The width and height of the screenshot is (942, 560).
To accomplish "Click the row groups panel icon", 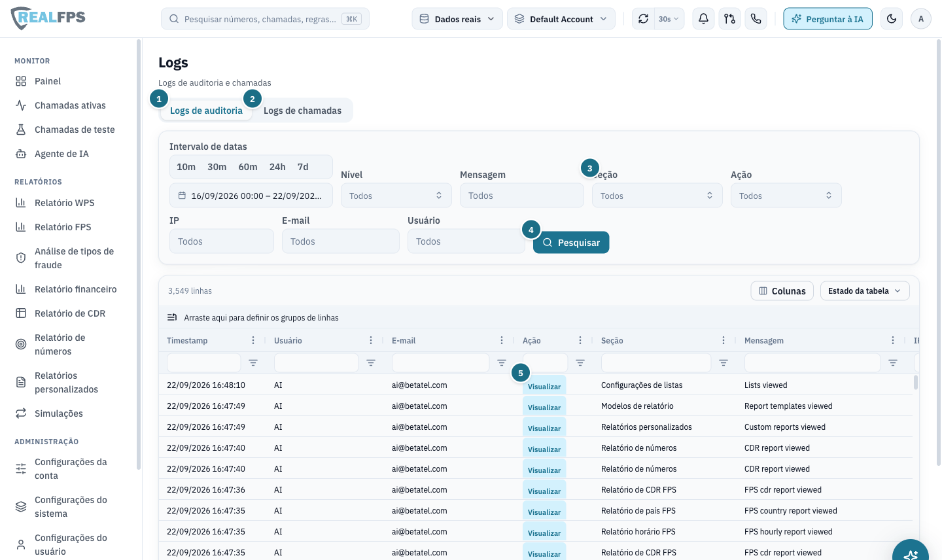I will coord(172,317).
